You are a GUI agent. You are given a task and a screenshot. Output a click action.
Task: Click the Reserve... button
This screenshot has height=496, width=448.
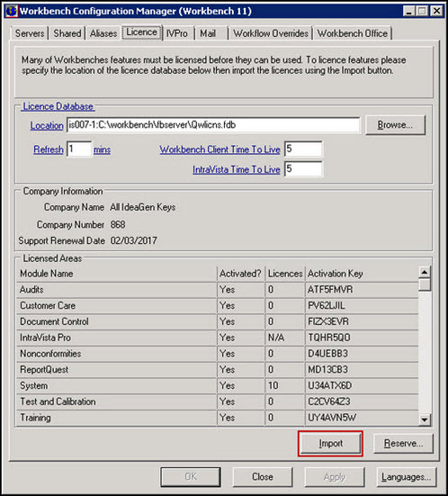coord(403,444)
